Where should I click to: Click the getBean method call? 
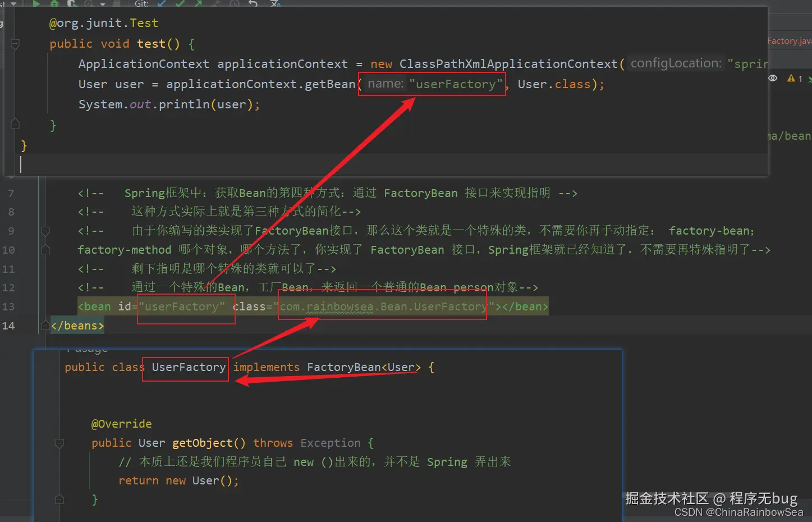click(x=330, y=84)
